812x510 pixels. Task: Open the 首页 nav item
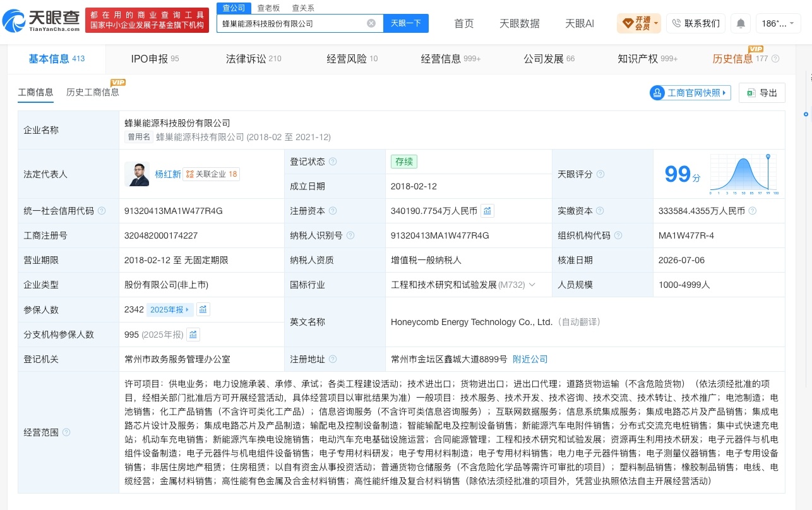[x=464, y=23]
